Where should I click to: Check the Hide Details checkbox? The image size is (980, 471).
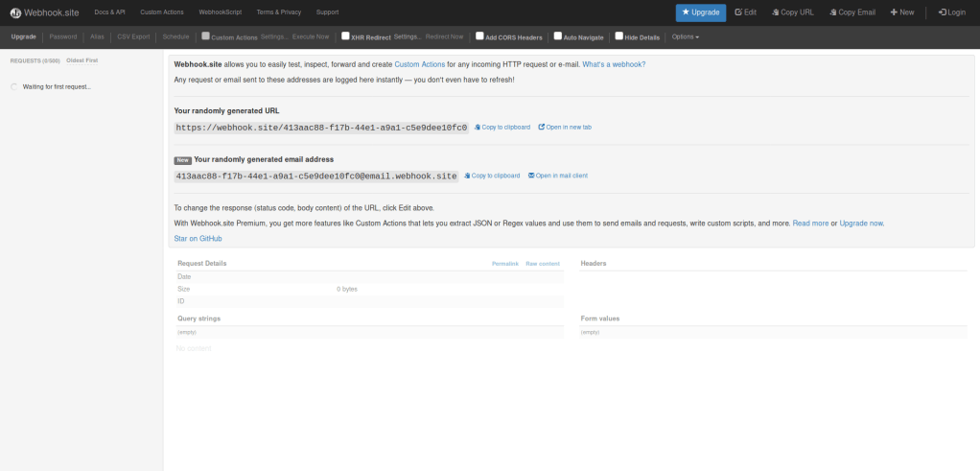618,36
